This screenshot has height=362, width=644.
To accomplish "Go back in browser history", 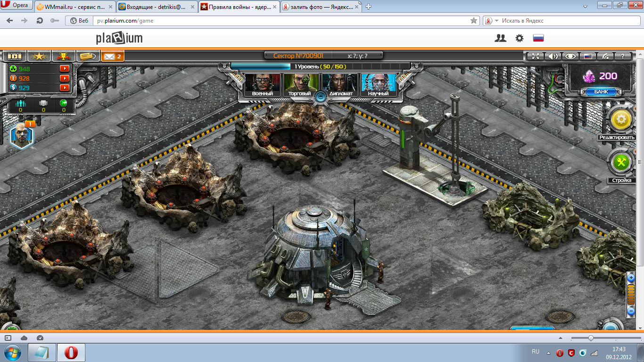I will point(10,21).
